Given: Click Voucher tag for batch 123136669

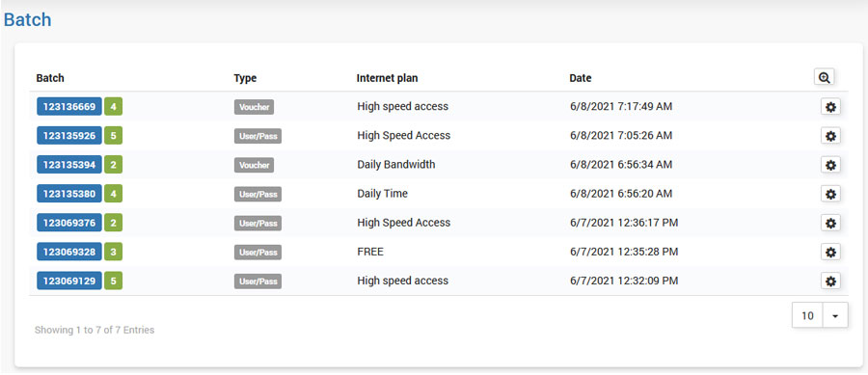Looking at the screenshot, I should [254, 107].
